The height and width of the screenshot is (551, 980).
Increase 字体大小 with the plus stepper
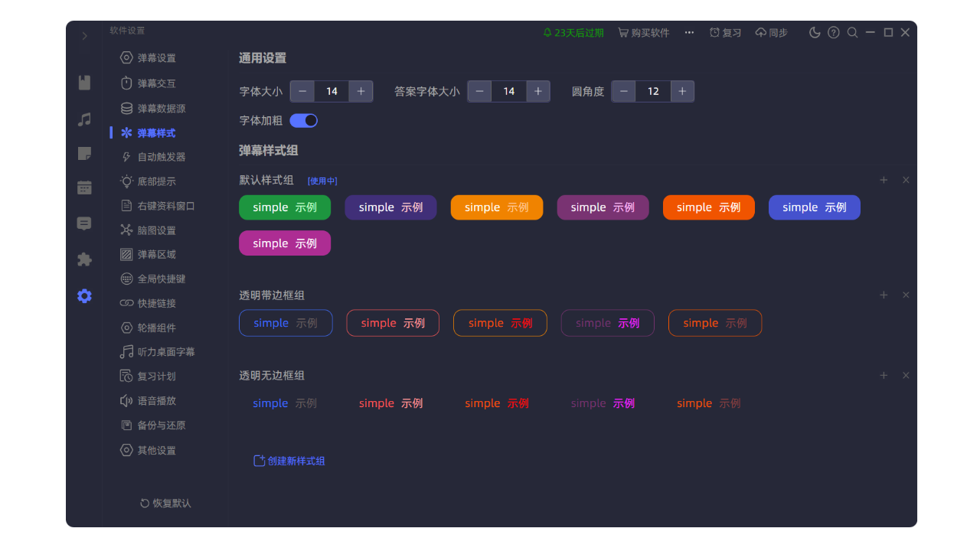[x=361, y=91]
